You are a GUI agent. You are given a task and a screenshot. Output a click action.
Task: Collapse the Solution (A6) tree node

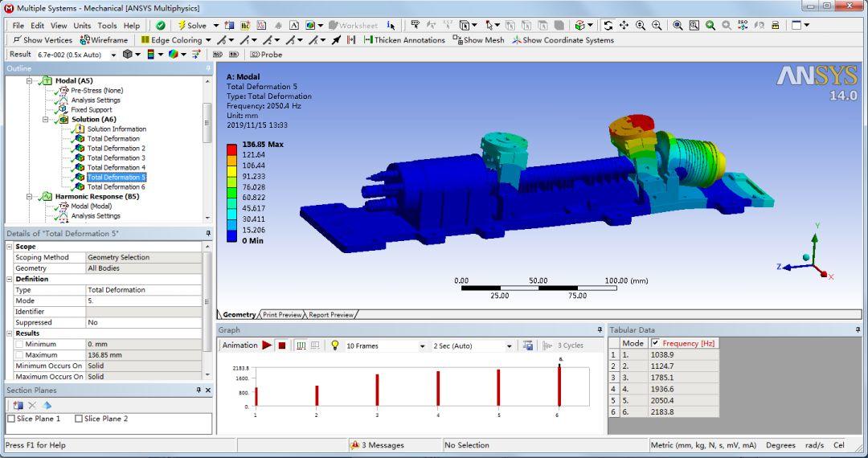coord(46,120)
